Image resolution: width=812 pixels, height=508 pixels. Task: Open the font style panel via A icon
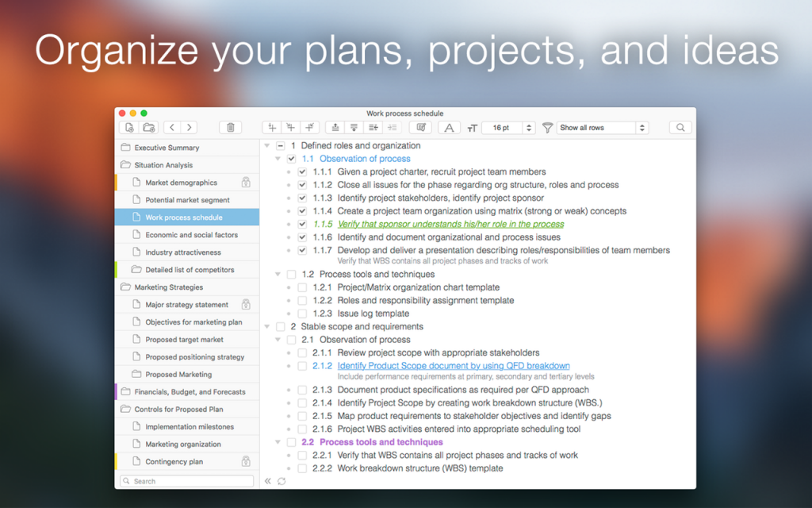tap(449, 127)
